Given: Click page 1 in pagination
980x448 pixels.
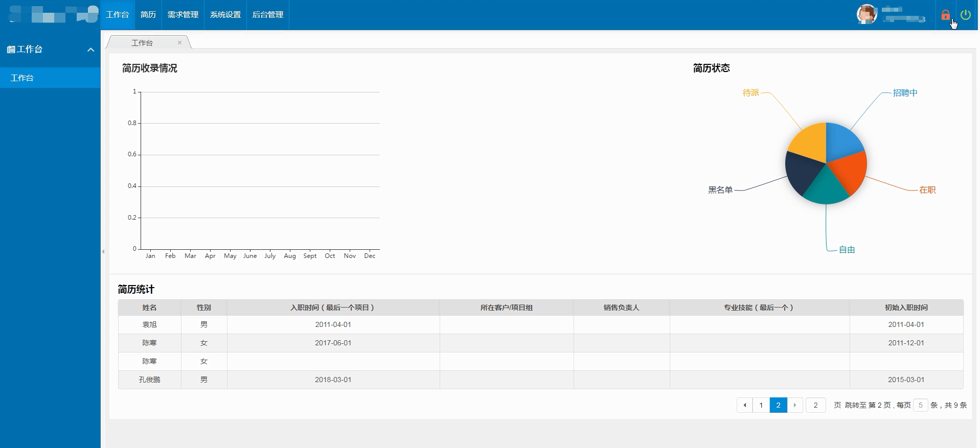Looking at the screenshot, I should pos(761,405).
